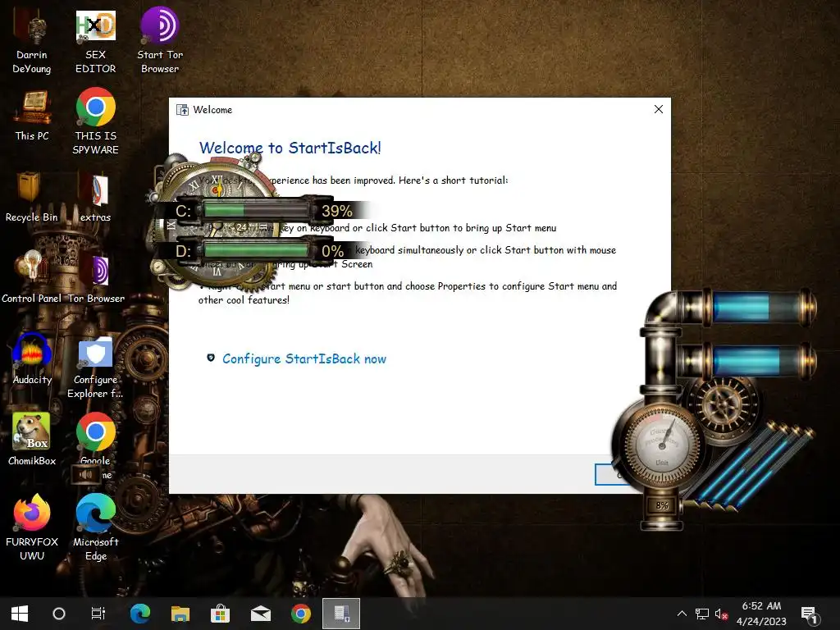This screenshot has height=630, width=840.
Task: Click the 8% label on pipe gadget
Action: (662, 505)
